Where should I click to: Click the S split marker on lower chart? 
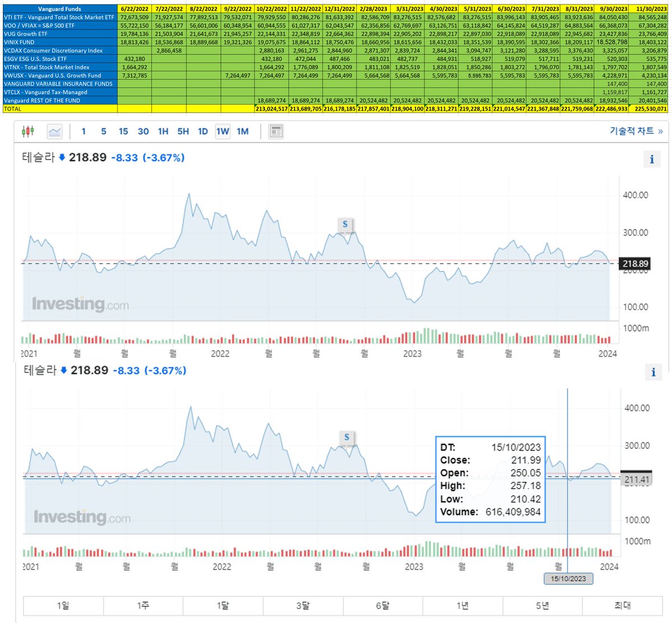(x=347, y=437)
